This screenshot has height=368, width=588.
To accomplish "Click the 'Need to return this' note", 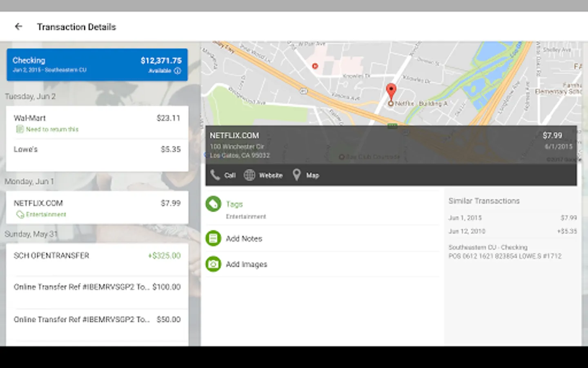I will [52, 129].
